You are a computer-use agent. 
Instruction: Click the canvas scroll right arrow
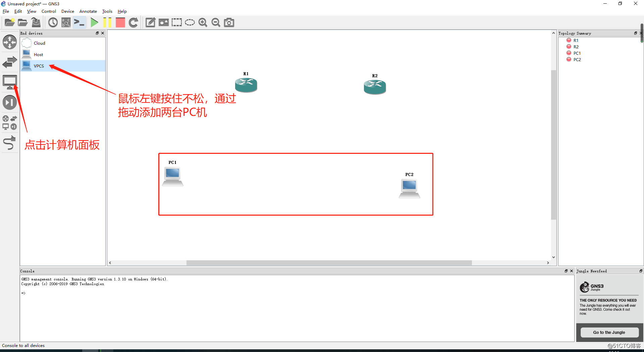pos(548,263)
